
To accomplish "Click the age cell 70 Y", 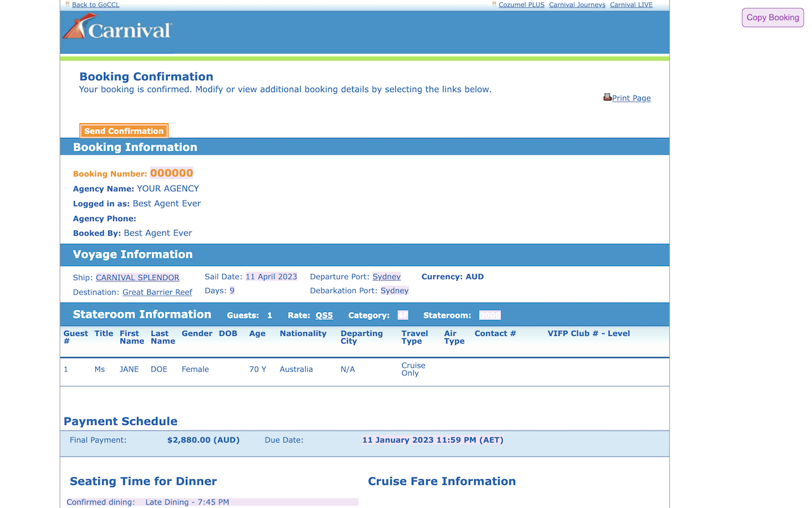I will [258, 369].
